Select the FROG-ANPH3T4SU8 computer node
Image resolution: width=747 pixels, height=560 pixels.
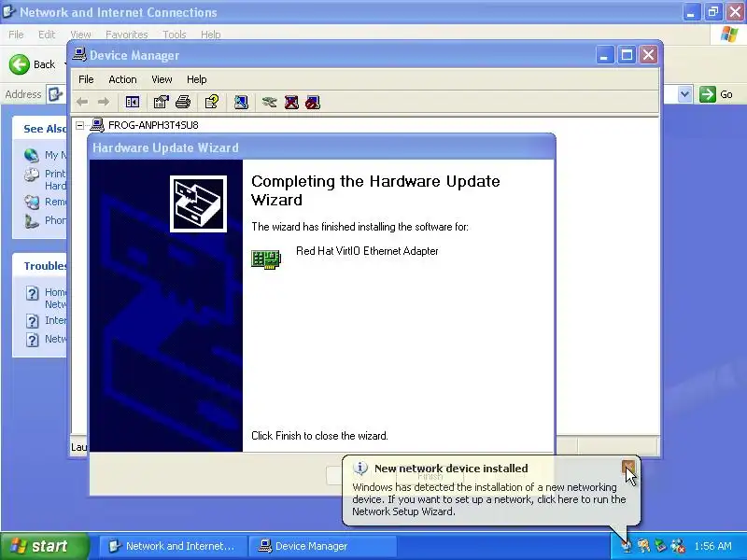pyautogui.click(x=153, y=125)
